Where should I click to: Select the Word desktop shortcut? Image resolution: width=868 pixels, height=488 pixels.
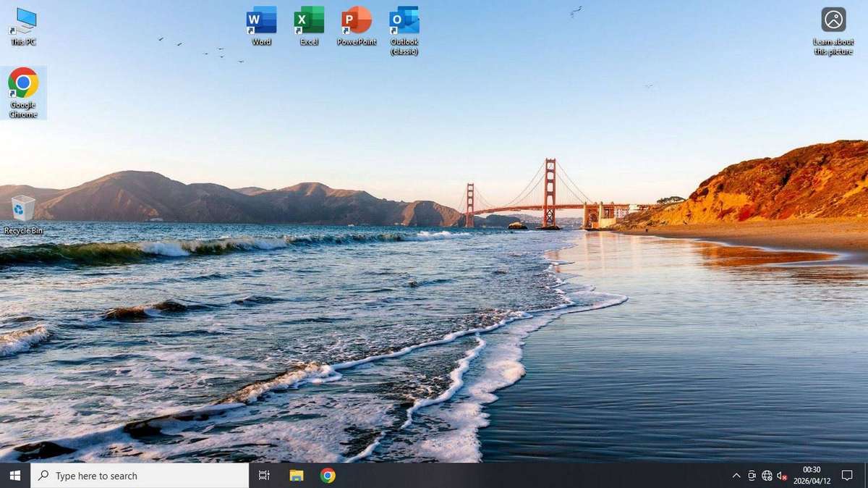[x=261, y=27]
